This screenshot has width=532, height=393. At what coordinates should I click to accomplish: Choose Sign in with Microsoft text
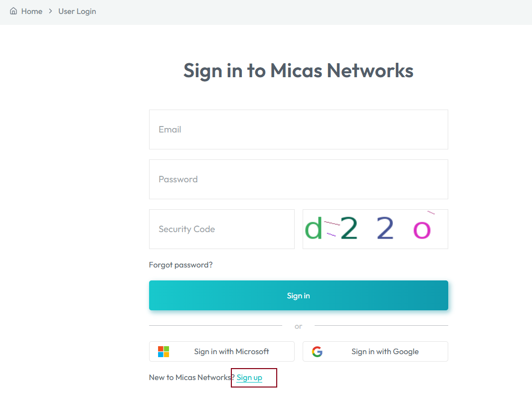coord(231,352)
